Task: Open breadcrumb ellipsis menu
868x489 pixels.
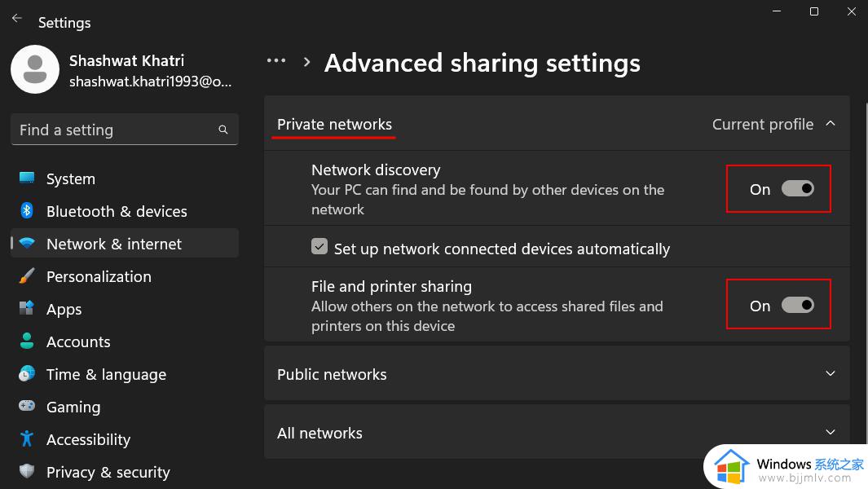Action: pos(276,60)
